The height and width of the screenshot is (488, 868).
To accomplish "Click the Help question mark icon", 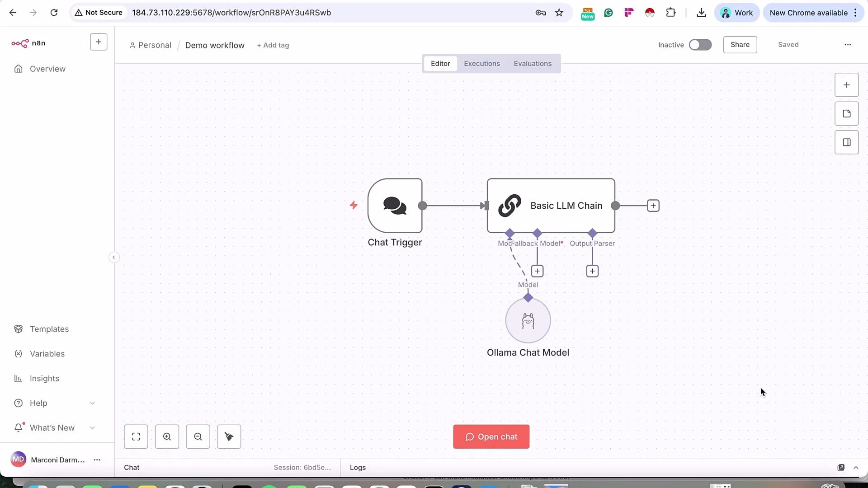I will point(19,403).
